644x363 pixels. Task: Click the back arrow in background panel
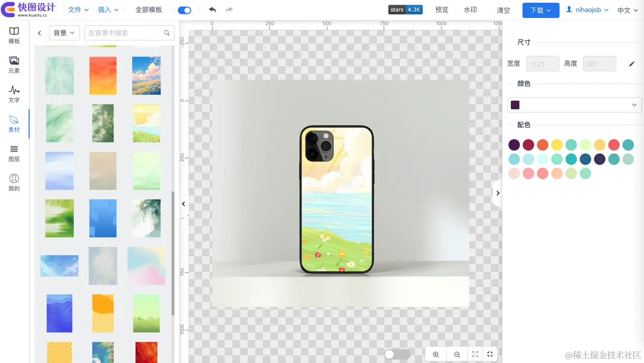[39, 33]
